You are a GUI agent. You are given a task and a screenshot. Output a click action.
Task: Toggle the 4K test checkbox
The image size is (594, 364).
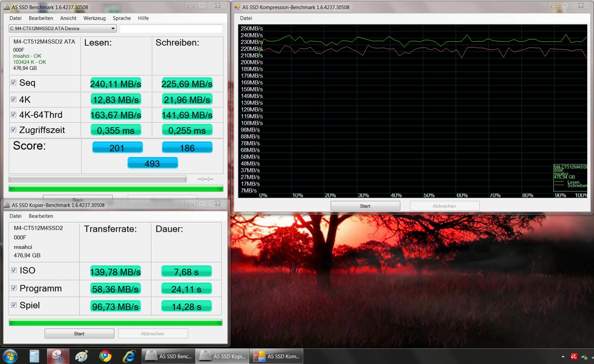point(14,99)
